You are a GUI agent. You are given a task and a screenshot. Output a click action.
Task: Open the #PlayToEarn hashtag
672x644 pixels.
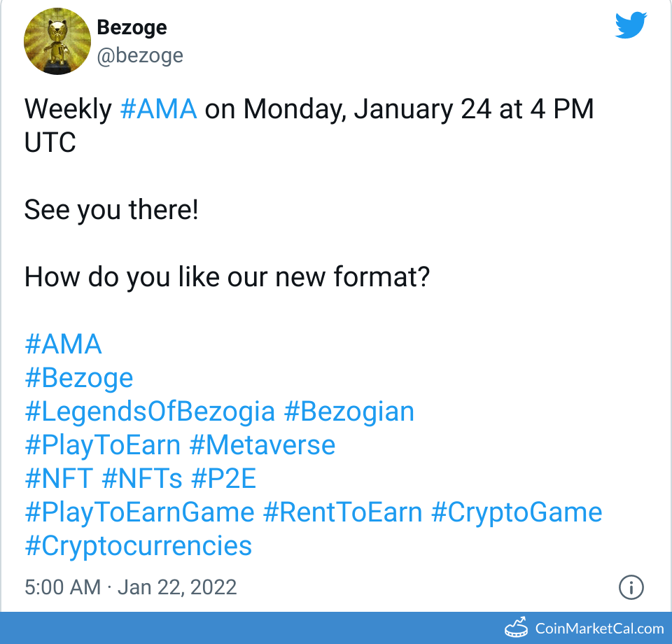(102, 445)
